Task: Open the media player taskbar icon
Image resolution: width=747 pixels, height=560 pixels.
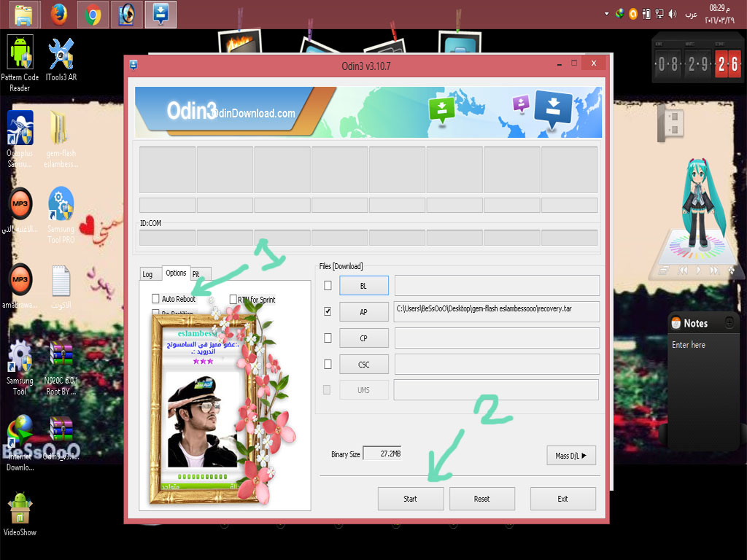Action: (x=127, y=15)
